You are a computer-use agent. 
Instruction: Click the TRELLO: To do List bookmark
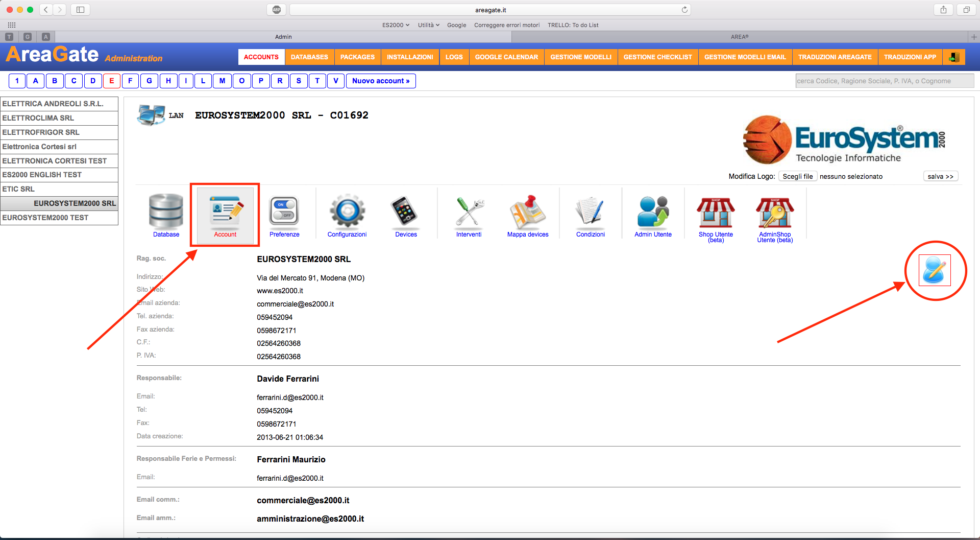click(x=573, y=25)
